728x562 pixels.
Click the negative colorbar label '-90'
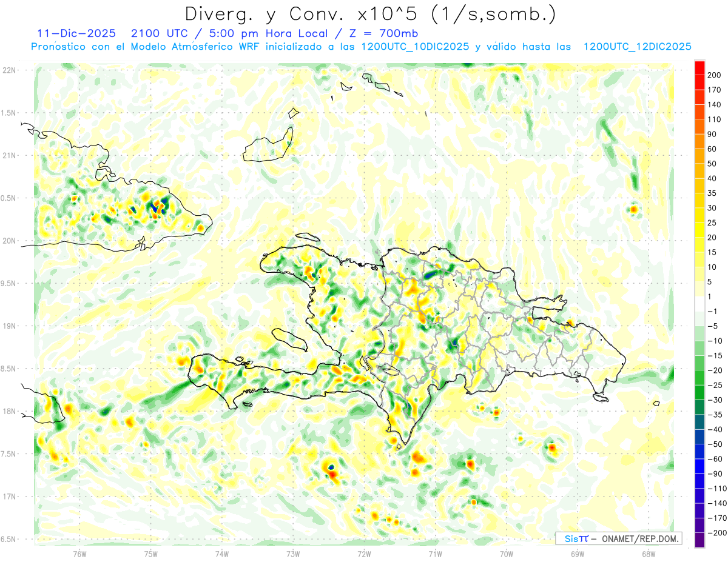click(x=716, y=473)
